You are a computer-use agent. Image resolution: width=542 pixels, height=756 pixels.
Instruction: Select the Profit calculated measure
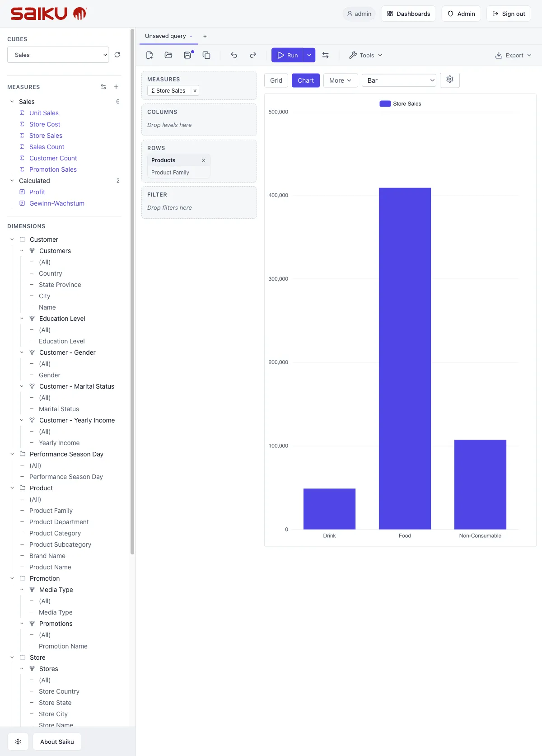[x=37, y=192]
